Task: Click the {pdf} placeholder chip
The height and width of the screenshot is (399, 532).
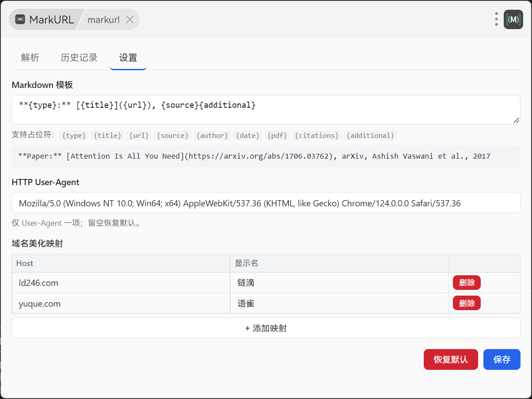Action: click(277, 135)
